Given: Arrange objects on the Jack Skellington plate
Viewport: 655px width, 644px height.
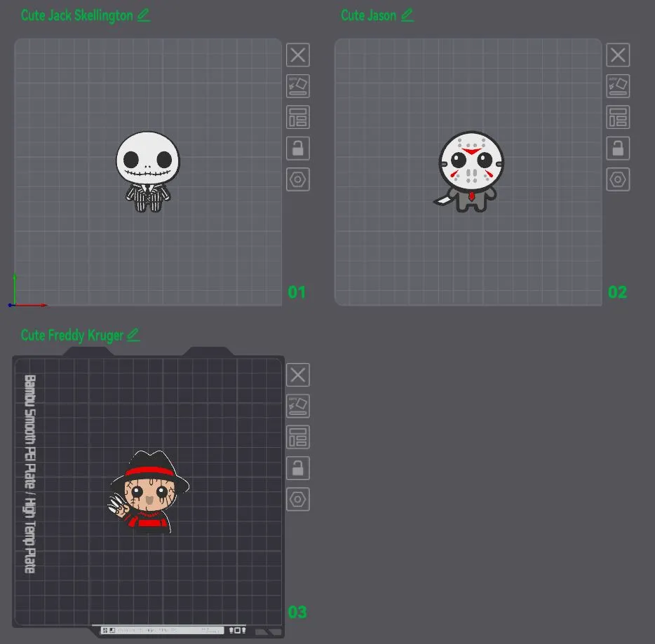Looking at the screenshot, I should (x=297, y=117).
